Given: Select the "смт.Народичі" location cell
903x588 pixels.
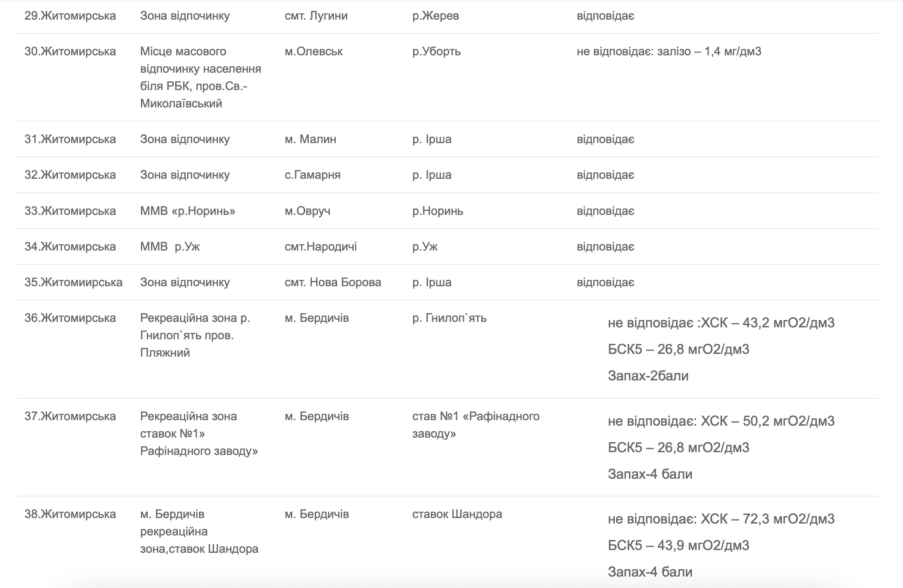Looking at the screenshot, I should 320,247.
